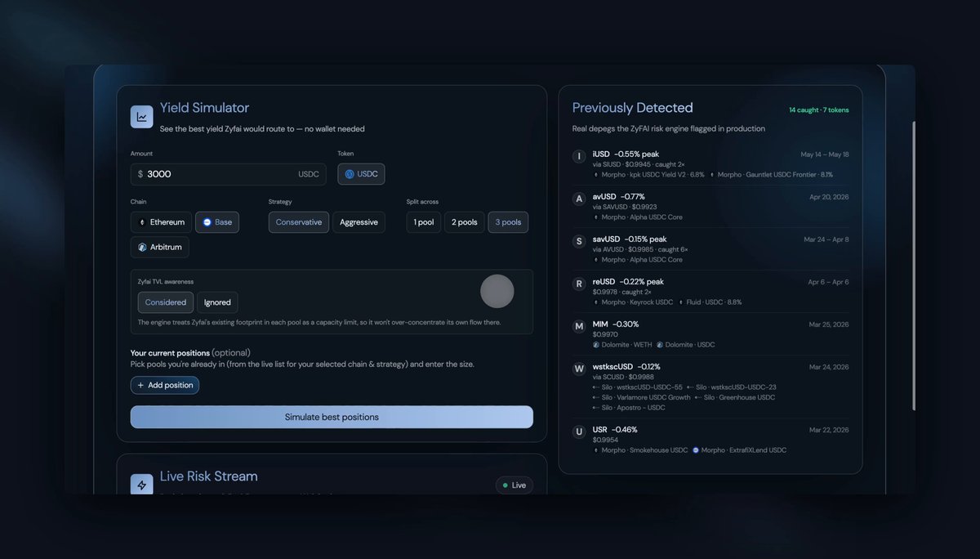
Task: Click the page scrollbar on the right edge
Action: tap(914, 266)
